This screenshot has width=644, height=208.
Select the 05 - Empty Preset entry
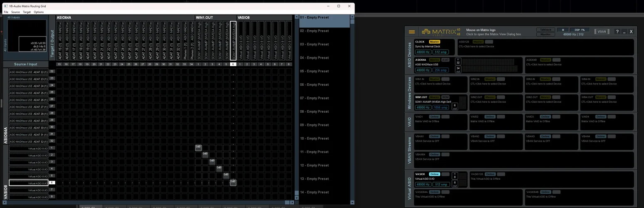(x=314, y=71)
